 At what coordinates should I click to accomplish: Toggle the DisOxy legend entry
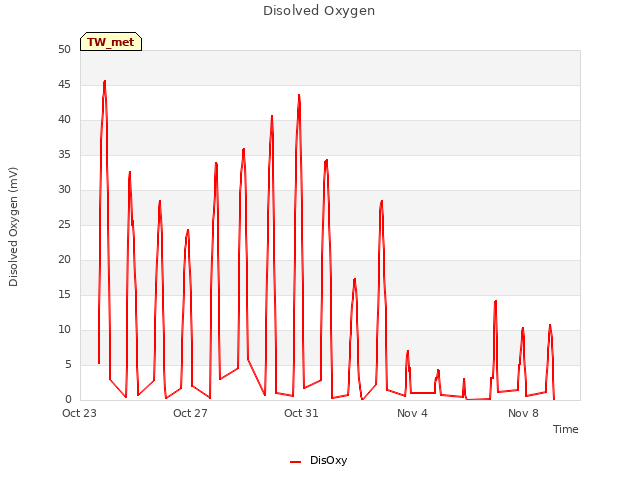tap(318, 460)
